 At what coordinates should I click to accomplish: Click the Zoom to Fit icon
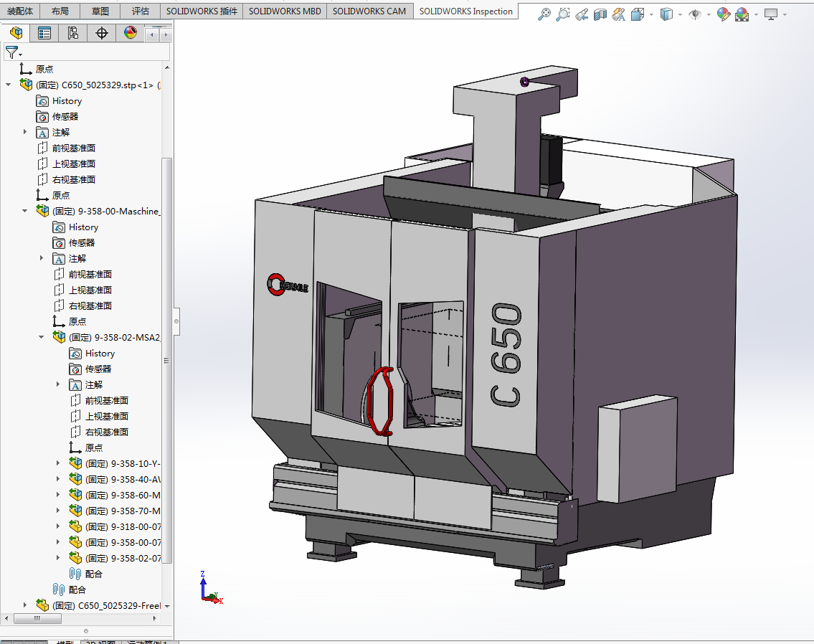point(544,14)
